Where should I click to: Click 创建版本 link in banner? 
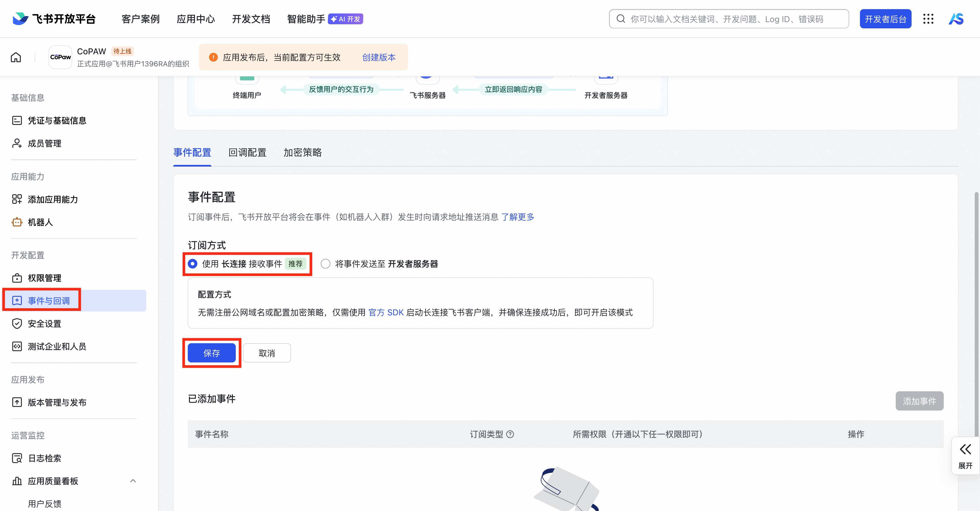pyautogui.click(x=379, y=57)
